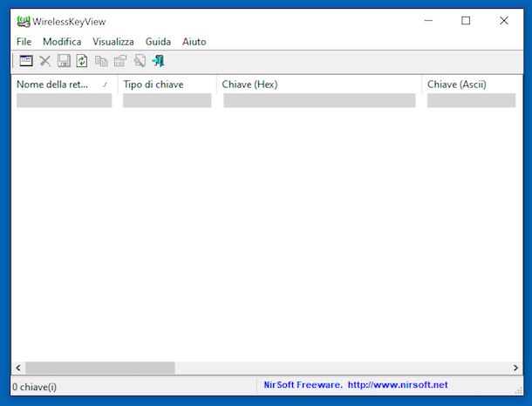Open the File menu
This screenshot has width=532, height=406.
tap(24, 42)
